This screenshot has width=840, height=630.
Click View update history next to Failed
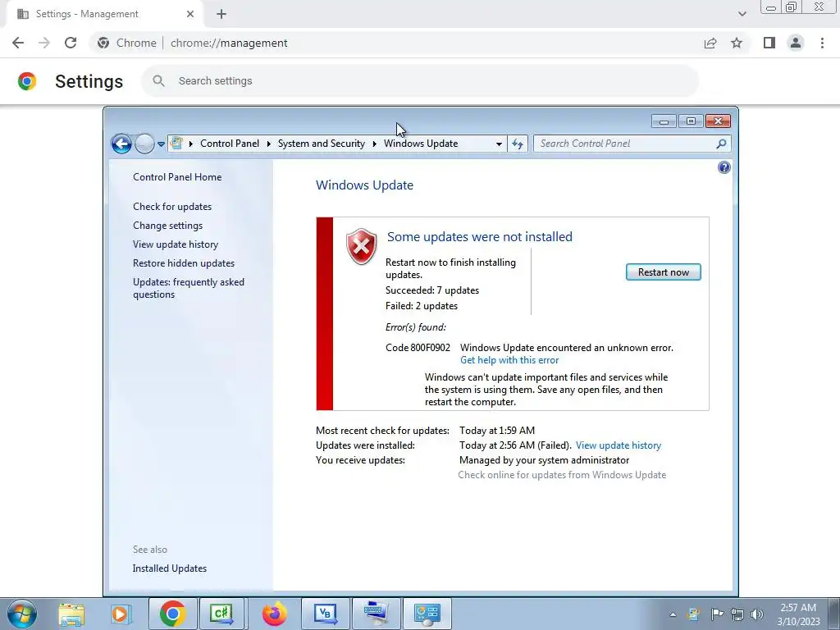click(x=619, y=445)
